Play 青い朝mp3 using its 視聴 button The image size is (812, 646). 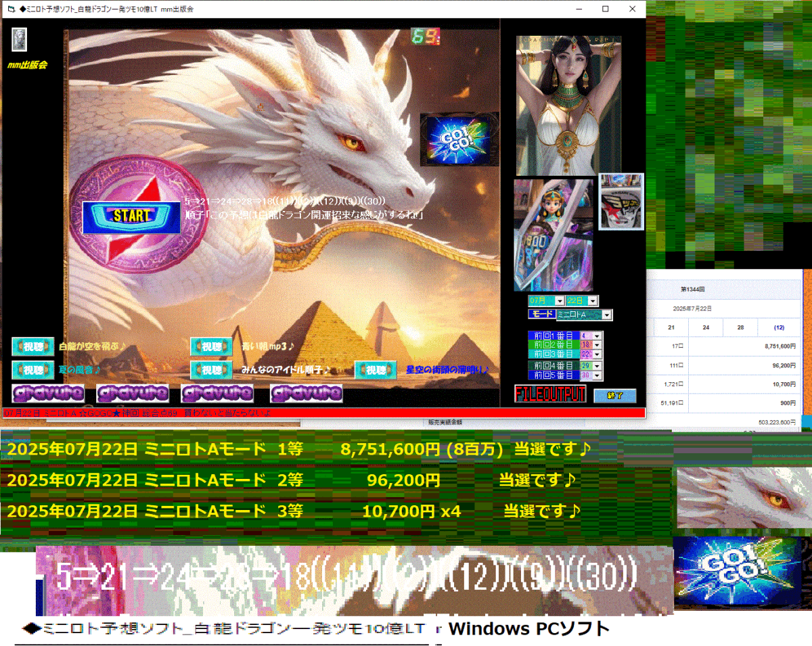(x=211, y=346)
